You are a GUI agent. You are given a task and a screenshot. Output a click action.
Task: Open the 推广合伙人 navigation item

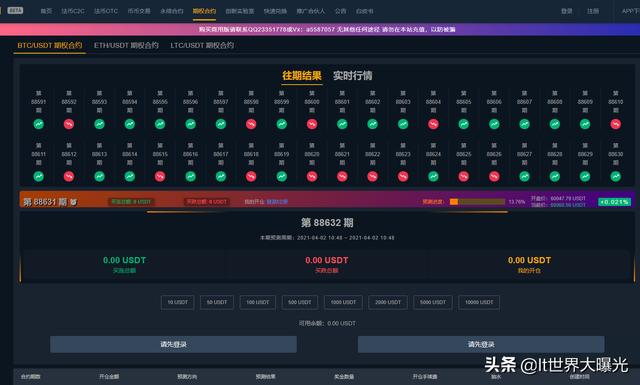pyautogui.click(x=311, y=11)
